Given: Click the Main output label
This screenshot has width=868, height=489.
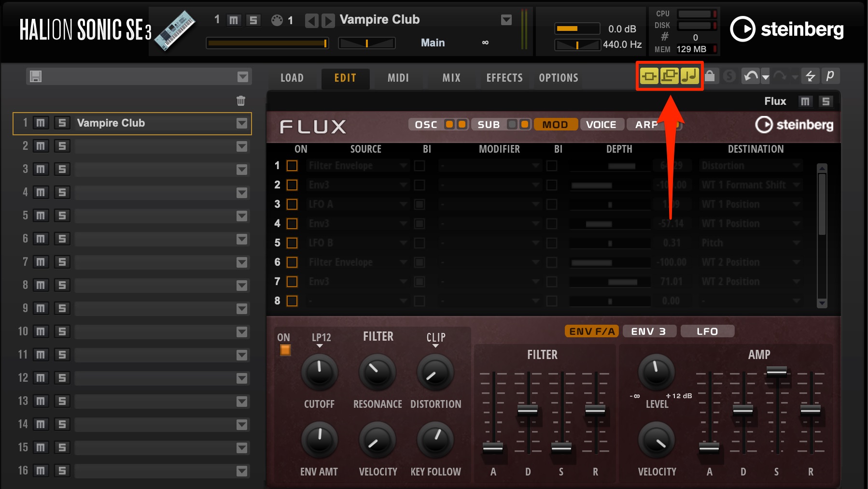Looking at the screenshot, I should click(x=433, y=43).
